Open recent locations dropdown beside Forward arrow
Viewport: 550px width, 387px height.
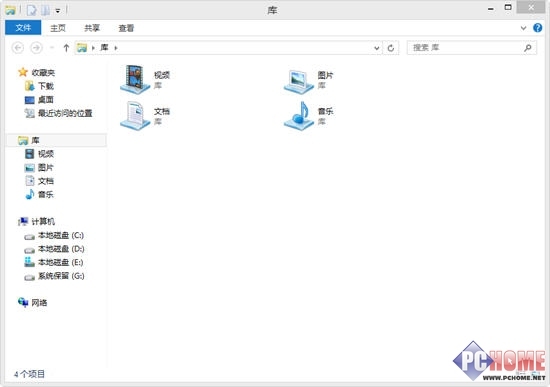coord(52,48)
